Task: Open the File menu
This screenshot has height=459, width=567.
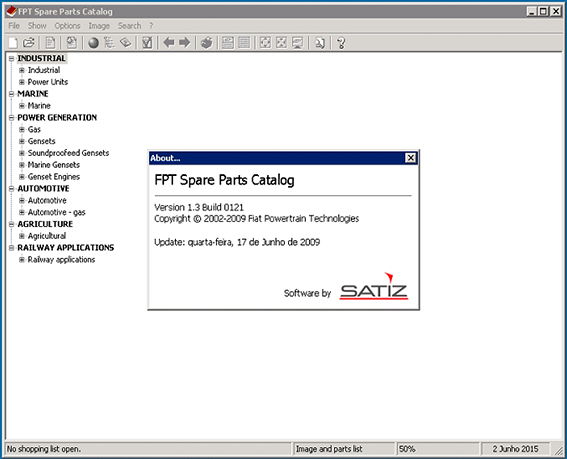Action: coord(14,26)
